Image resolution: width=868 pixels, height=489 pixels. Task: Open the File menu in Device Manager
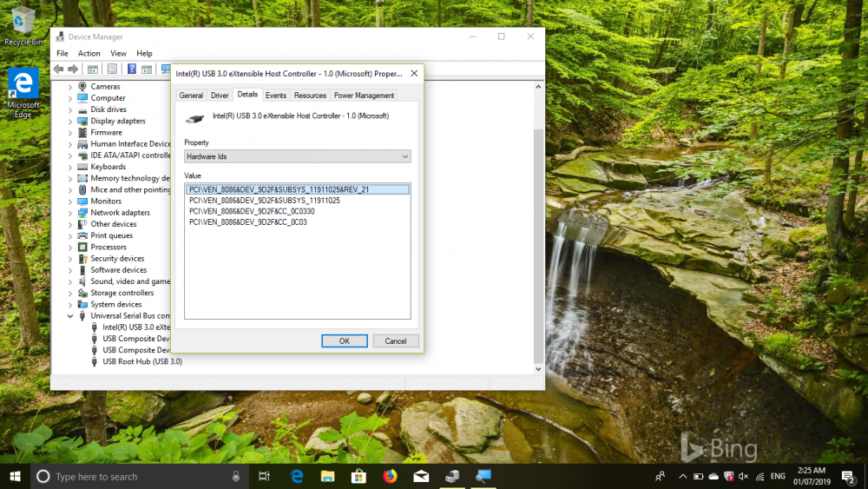pos(62,54)
